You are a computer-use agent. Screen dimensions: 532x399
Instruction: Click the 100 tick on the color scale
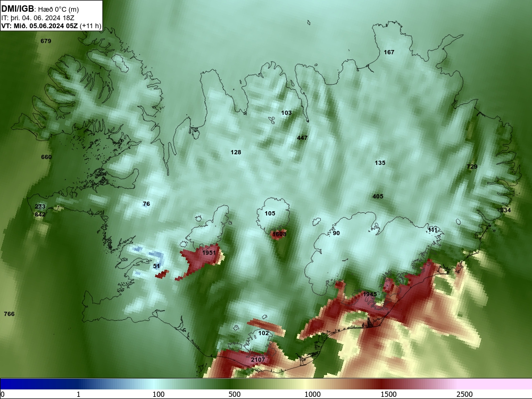159,394
